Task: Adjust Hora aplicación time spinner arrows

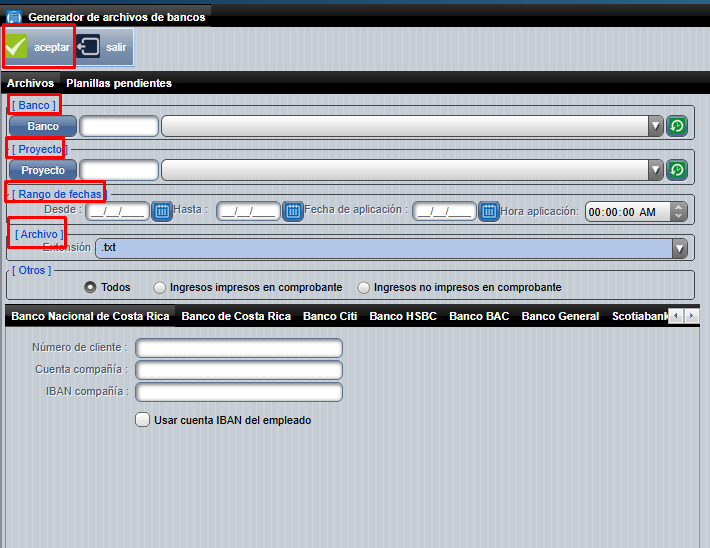Action: pos(679,211)
